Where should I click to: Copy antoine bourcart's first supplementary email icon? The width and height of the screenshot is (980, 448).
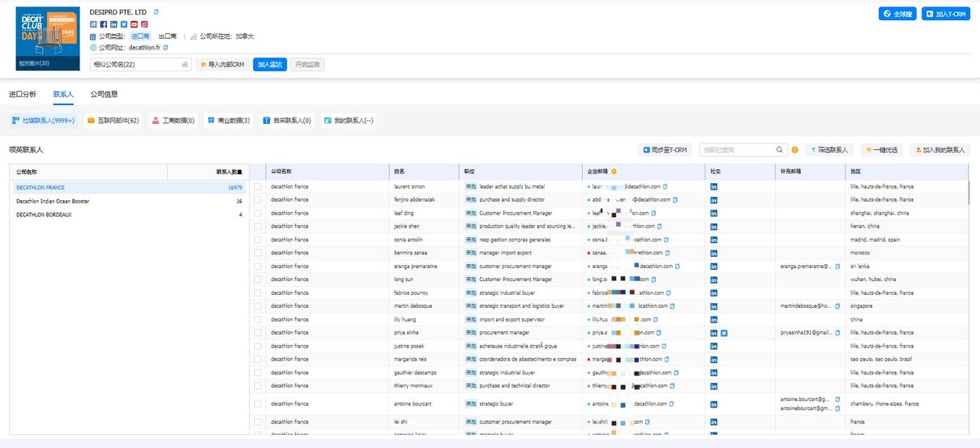pos(837,399)
